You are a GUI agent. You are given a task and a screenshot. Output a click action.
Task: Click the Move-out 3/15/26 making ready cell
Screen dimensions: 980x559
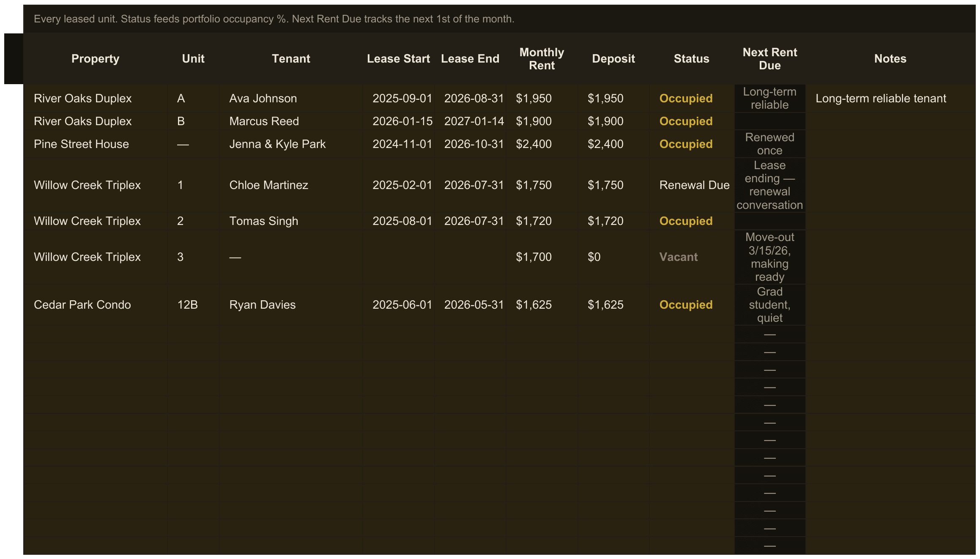click(770, 257)
